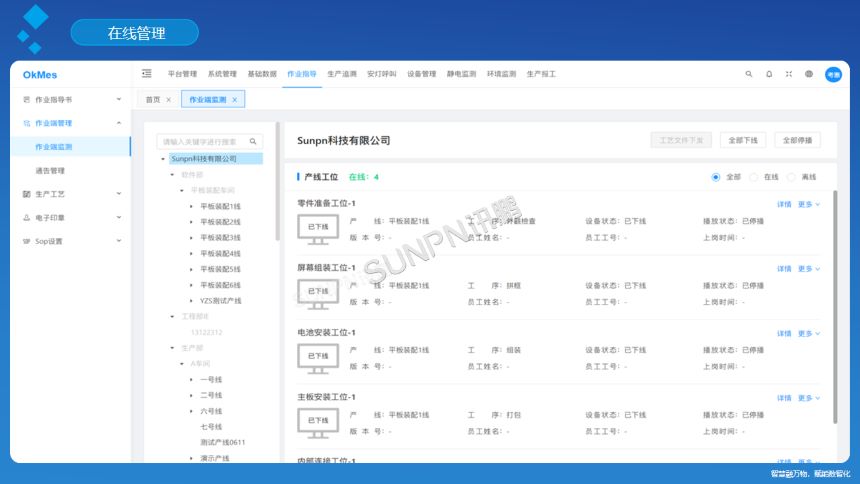860x484 pixels.
Task: Click the monitor icon for 零件准备工位-1
Action: pyautogui.click(x=318, y=229)
